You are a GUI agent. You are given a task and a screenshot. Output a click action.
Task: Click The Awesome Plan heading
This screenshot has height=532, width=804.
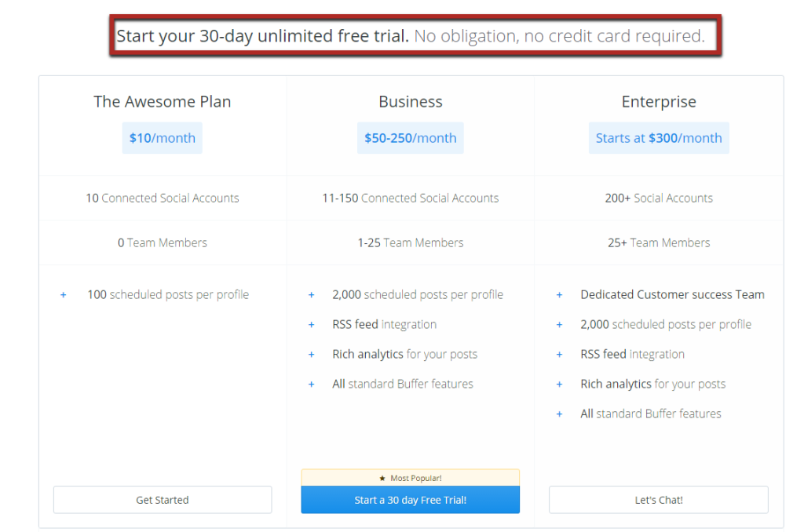[162, 101]
